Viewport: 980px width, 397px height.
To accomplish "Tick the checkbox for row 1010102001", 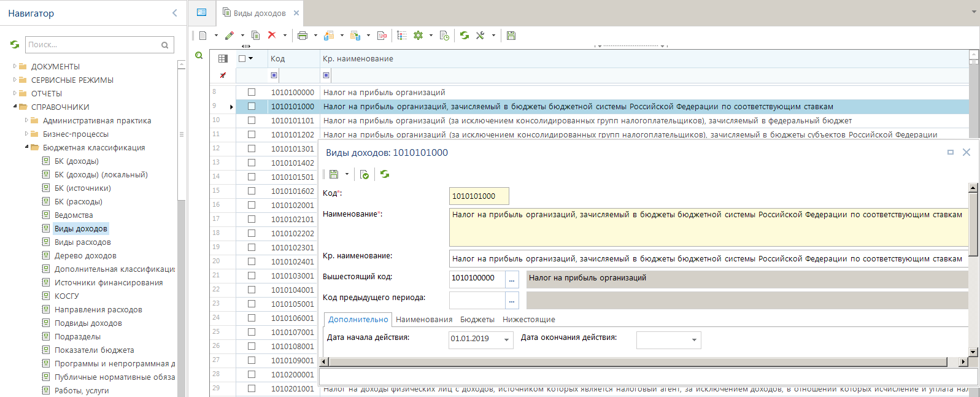I will coord(252,205).
